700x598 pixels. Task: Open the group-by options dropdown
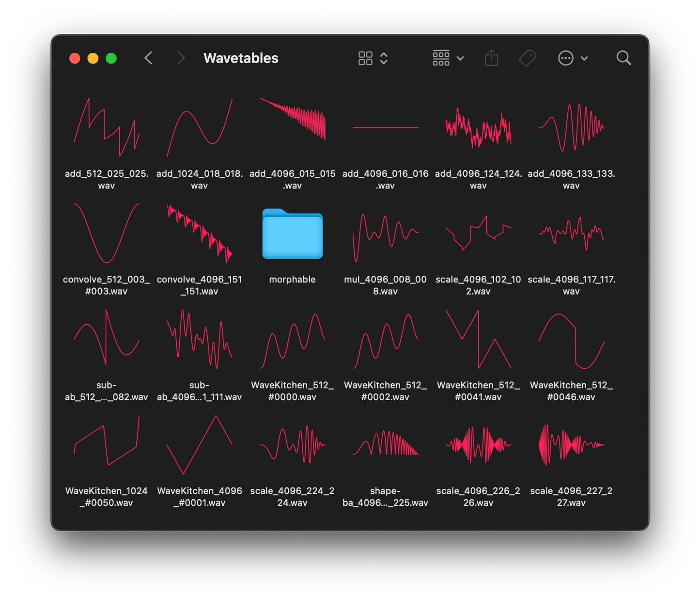(x=447, y=58)
